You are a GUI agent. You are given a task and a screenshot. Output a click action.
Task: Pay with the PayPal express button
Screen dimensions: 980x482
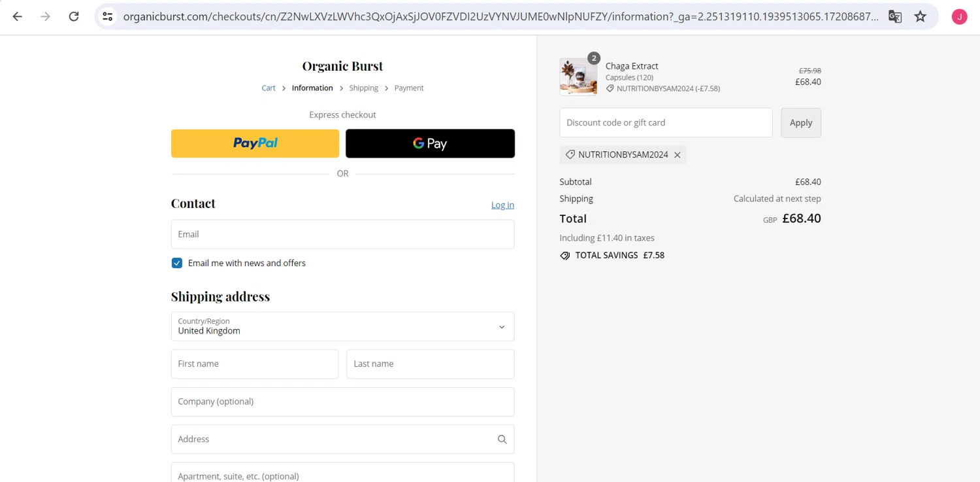tap(255, 143)
